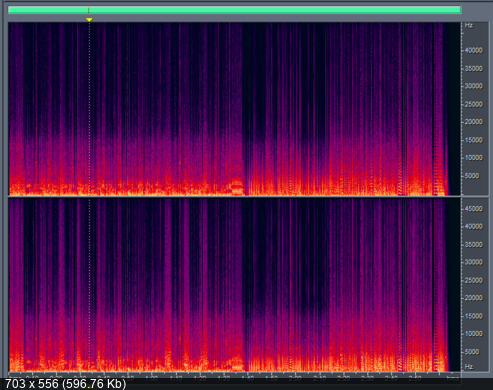Click the 2:40 mark on the time ruler
The height and width of the screenshot is (390, 493).
[391, 378]
